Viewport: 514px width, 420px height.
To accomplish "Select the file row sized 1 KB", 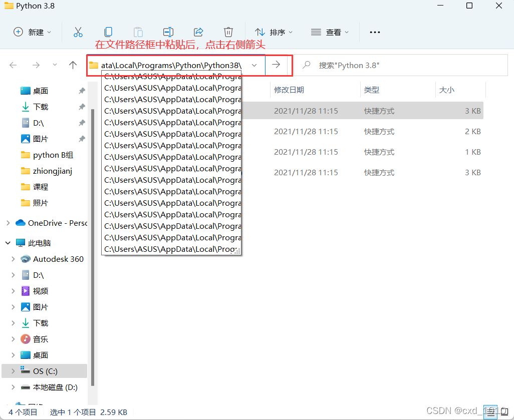I will tap(363, 152).
